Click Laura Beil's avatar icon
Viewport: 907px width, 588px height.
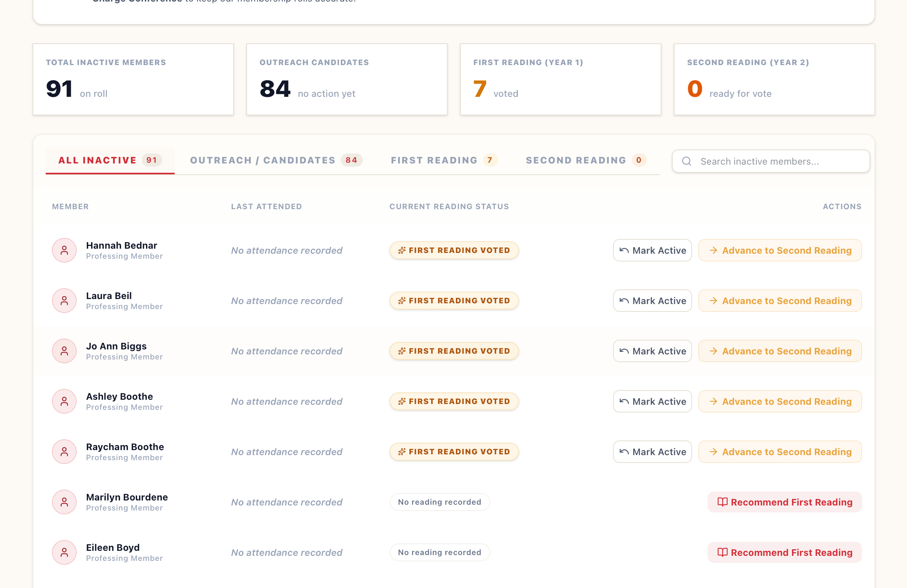pos(64,301)
